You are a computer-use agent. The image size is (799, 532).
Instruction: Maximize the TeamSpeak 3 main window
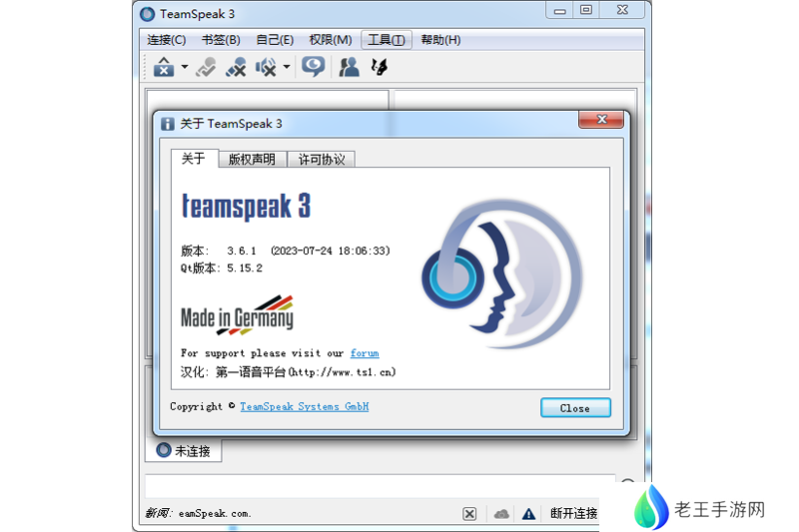586,10
